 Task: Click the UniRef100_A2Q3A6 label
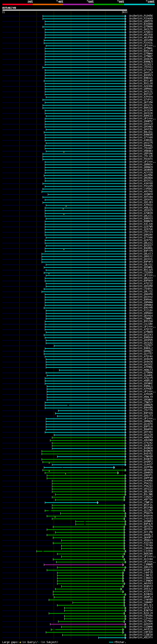(141, 86)
